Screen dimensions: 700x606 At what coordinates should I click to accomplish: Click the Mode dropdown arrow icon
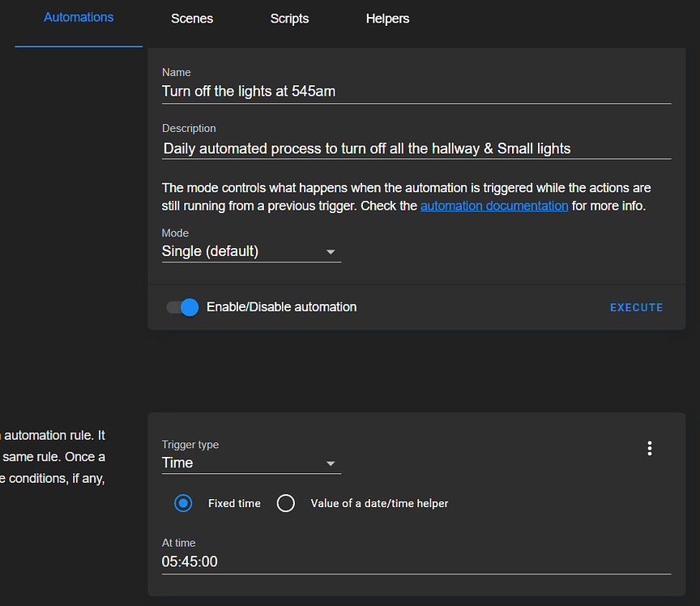point(331,252)
